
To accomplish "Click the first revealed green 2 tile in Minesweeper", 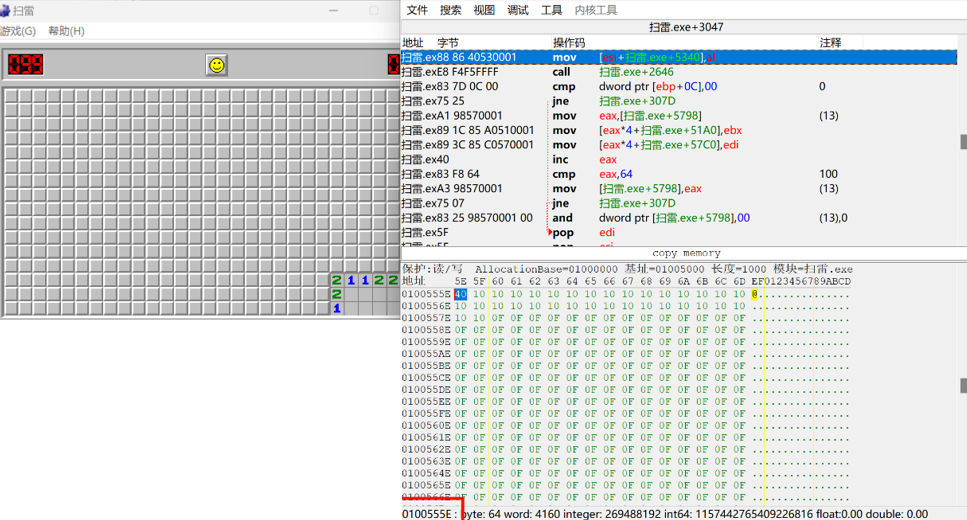I will (x=337, y=280).
